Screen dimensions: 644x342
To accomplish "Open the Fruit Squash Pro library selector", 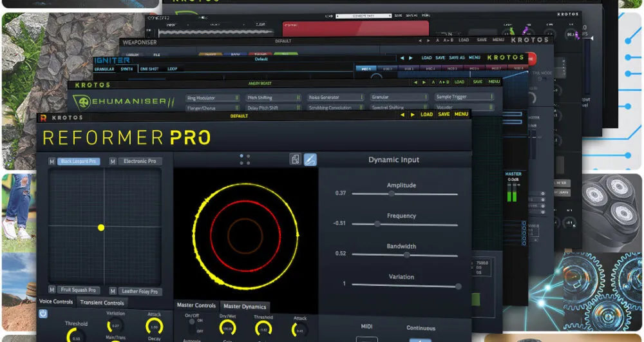I will [79, 290].
